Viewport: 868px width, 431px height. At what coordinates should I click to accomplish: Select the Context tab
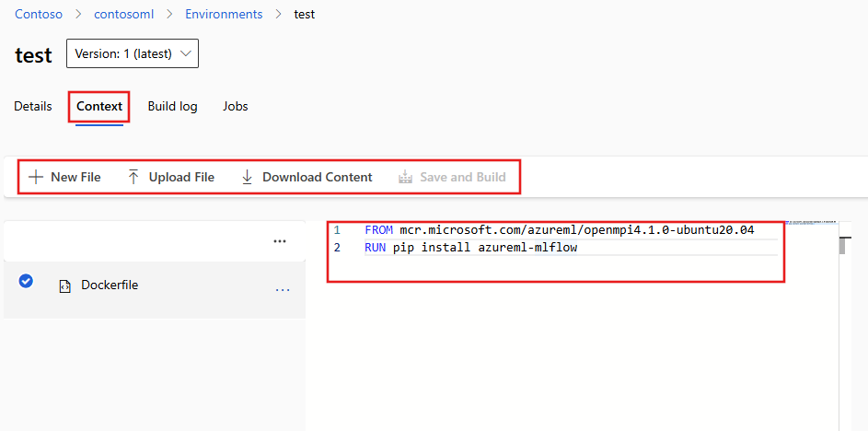pos(99,106)
